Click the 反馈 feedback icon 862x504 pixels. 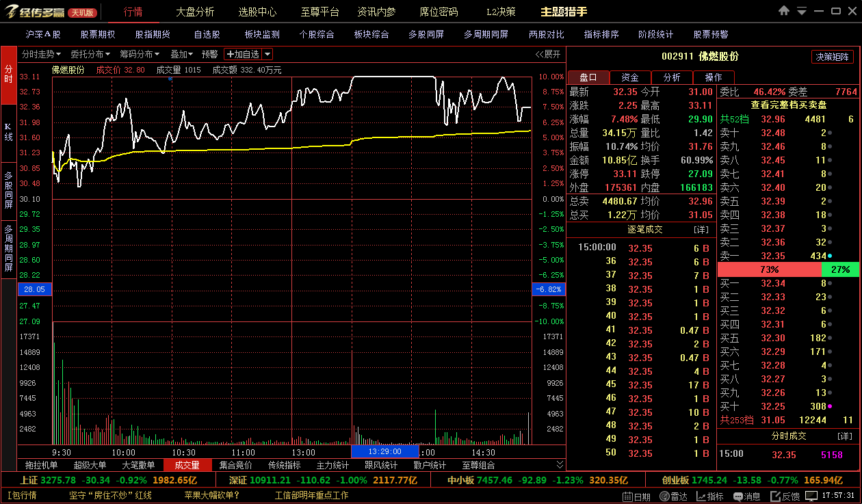[785, 496]
